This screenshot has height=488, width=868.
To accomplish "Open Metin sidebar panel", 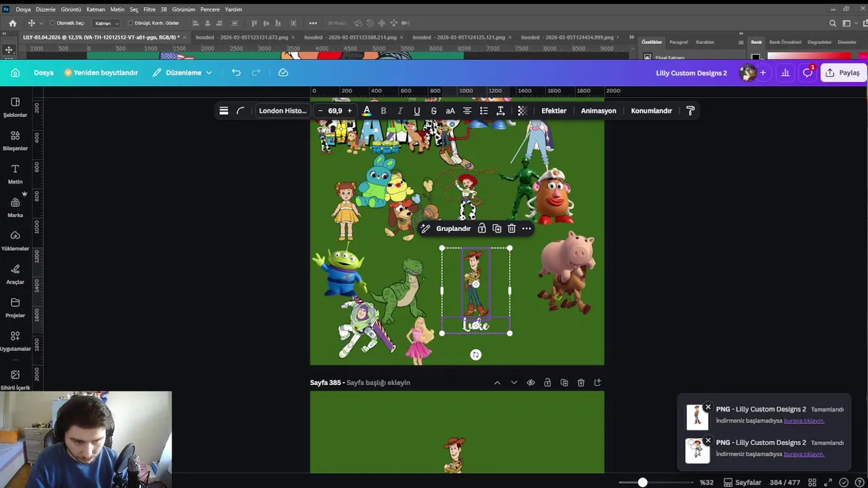I will click(15, 174).
